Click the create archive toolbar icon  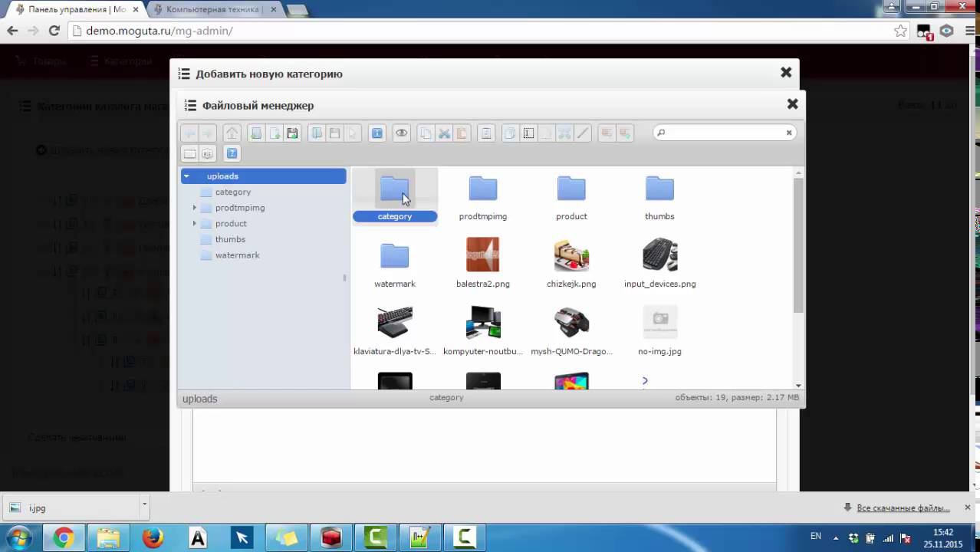tap(625, 133)
